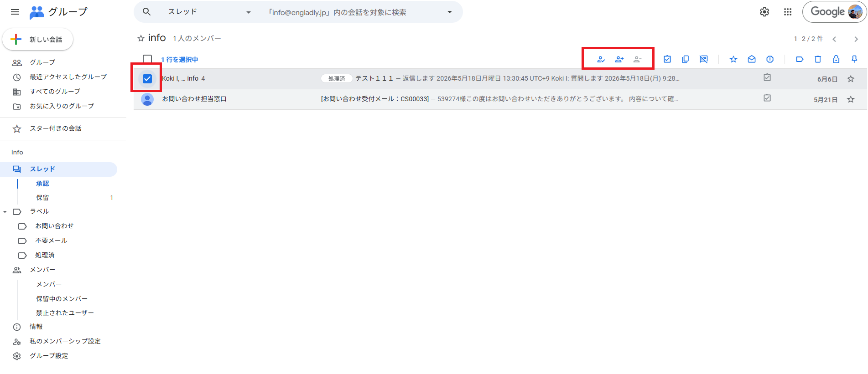Click the label icon in the toolbar

tap(800, 59)
